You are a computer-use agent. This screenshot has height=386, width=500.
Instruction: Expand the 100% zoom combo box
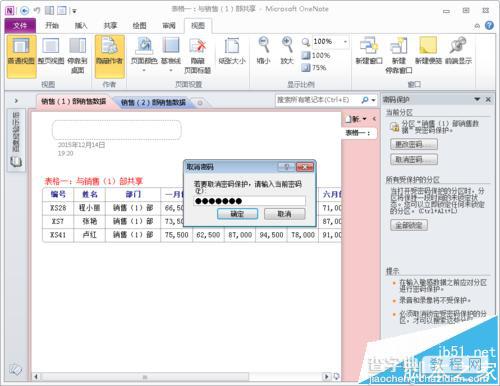tap(345, 42)
